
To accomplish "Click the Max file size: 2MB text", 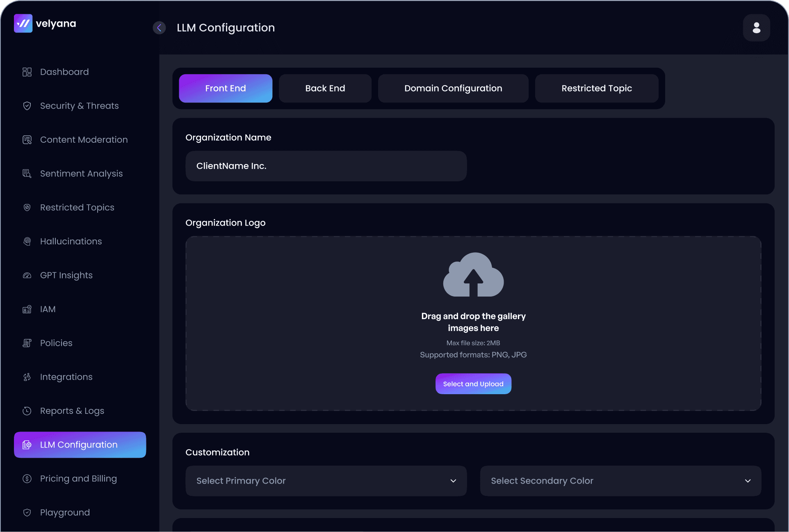I will [x=473, y=343].
